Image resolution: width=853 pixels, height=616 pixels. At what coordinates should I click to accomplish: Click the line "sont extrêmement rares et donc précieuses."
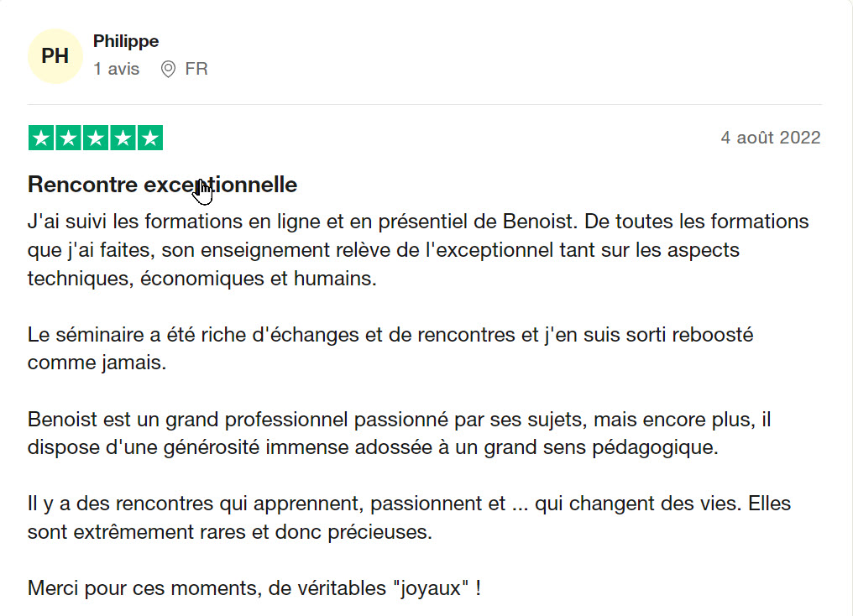tap(229, 532)
